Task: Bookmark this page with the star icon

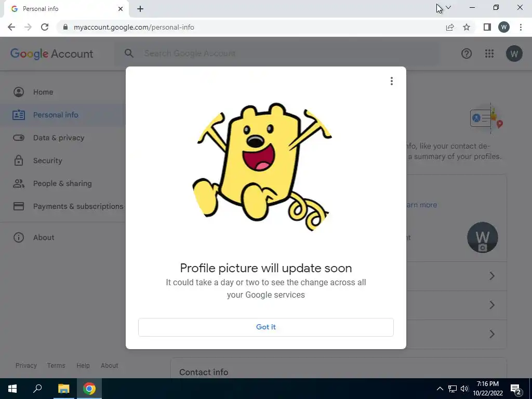Action: pyautogui.click(x=467, y=27)
